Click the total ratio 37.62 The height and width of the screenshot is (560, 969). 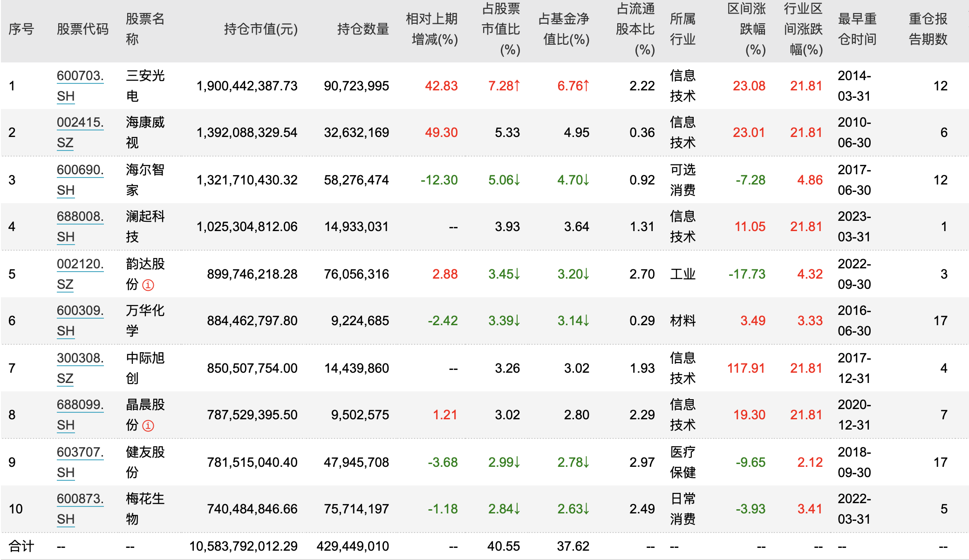coord(573,546)
